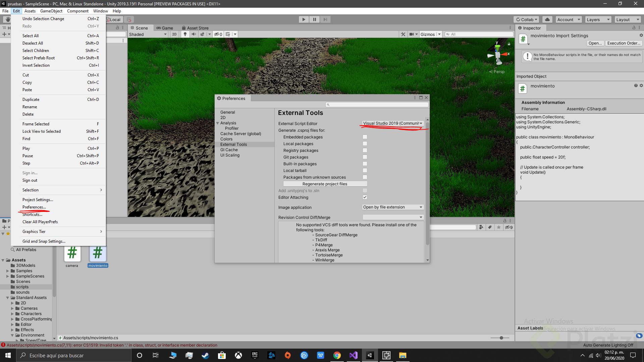Enable Registry packages checkbox
The width and height of the screenshot is (644, 362).
click(365, 150)
